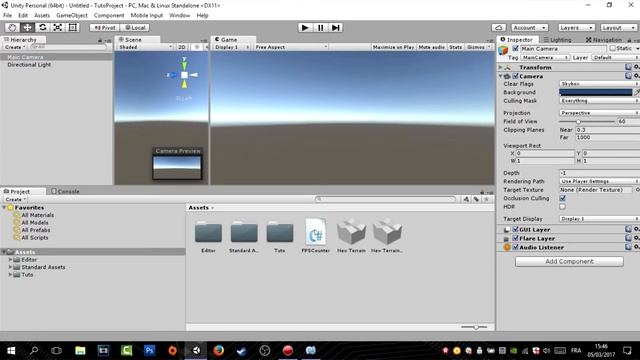Open the Standard Assets folder thumbnail
The height and width of the screenshot is (360, 640).
pyautogui.click(x=244, y=232)
